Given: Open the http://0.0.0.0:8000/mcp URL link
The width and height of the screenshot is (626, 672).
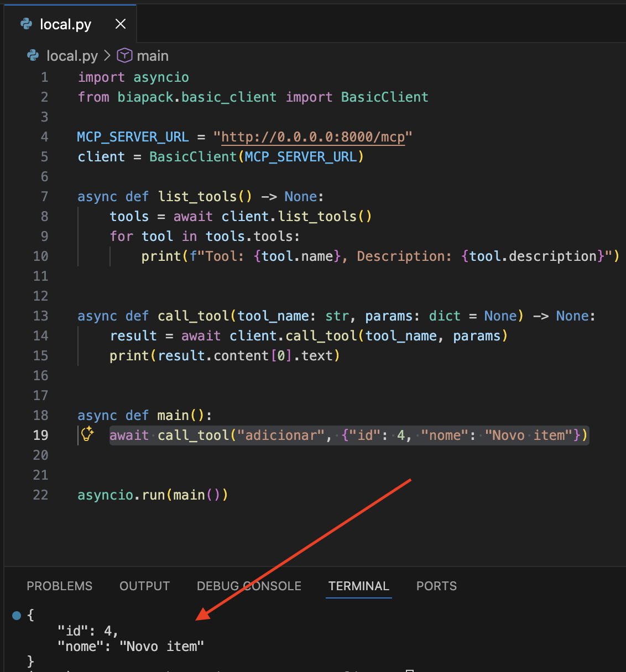Looking at the screenshot, I should click(x=313, y=136).
